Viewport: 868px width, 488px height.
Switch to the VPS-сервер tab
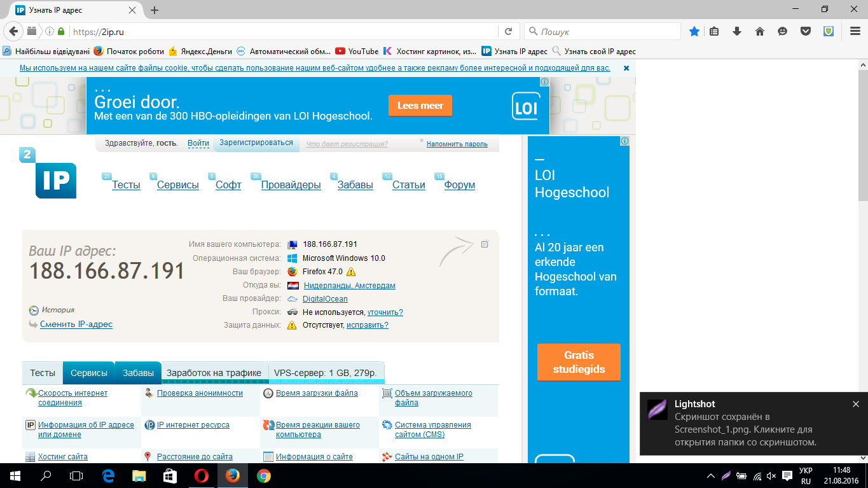coord(326,373)
